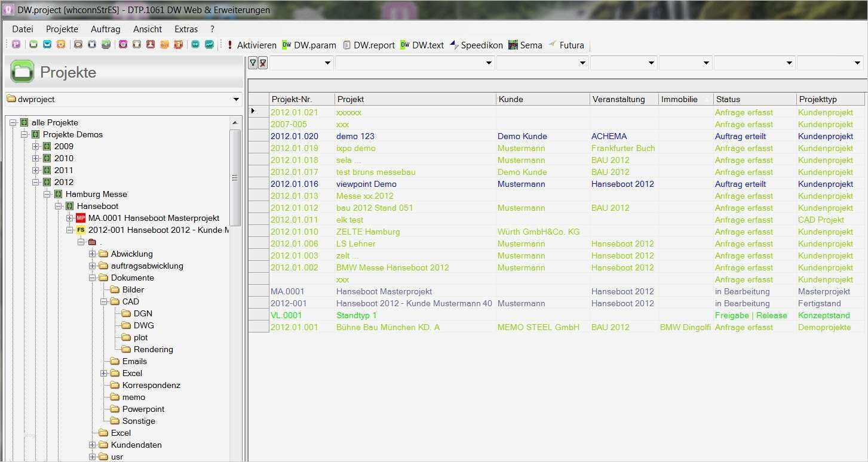
Task: Open the Status column filter dropdown
Action: 789,63
